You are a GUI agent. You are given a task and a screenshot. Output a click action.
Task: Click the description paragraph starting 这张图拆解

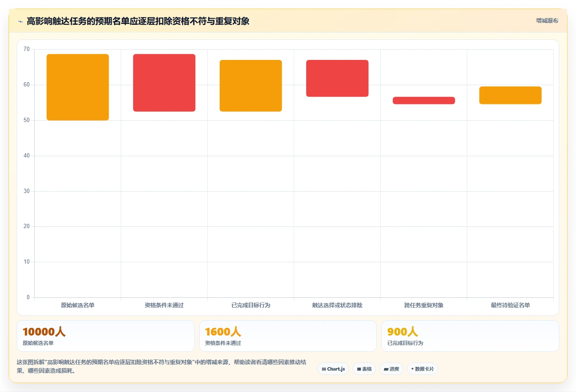(x=161, y=366)
